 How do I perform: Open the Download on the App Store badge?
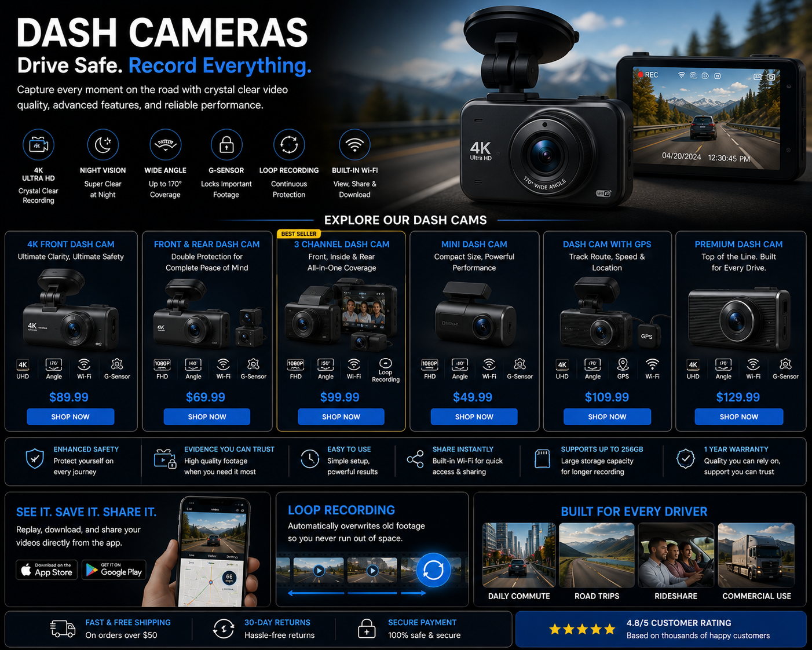point(46,570)
